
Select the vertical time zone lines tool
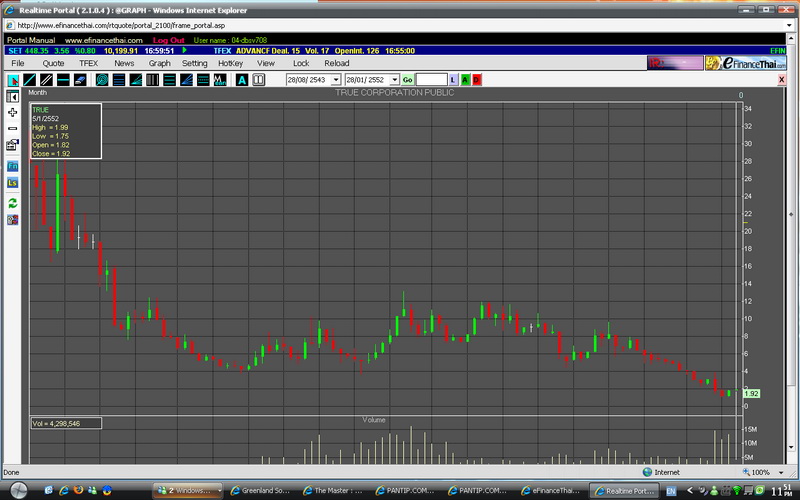pyautogui.click(x=153, y=80)
